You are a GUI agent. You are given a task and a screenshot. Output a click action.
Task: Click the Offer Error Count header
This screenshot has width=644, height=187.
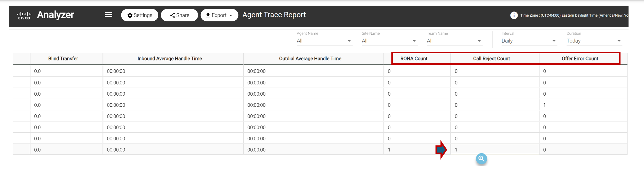tap(580, 59)
